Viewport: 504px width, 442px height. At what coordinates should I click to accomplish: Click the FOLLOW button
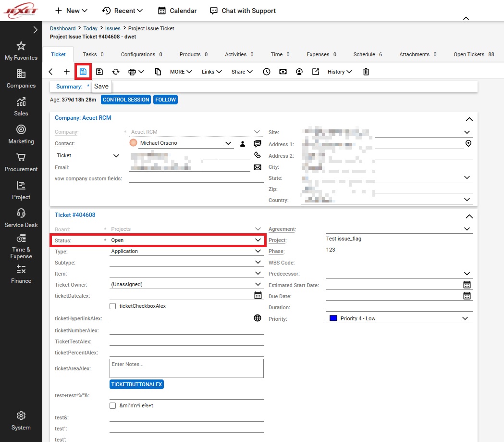(165, 100)
